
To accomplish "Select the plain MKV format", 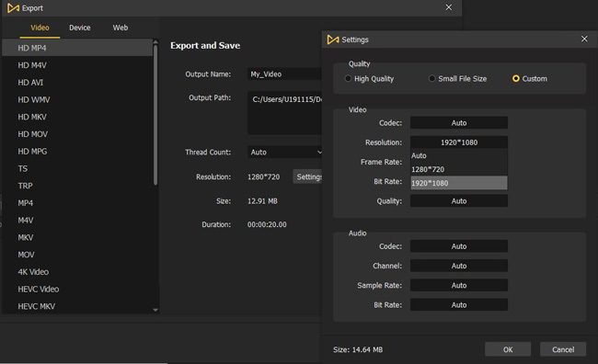I will point(77,237).
